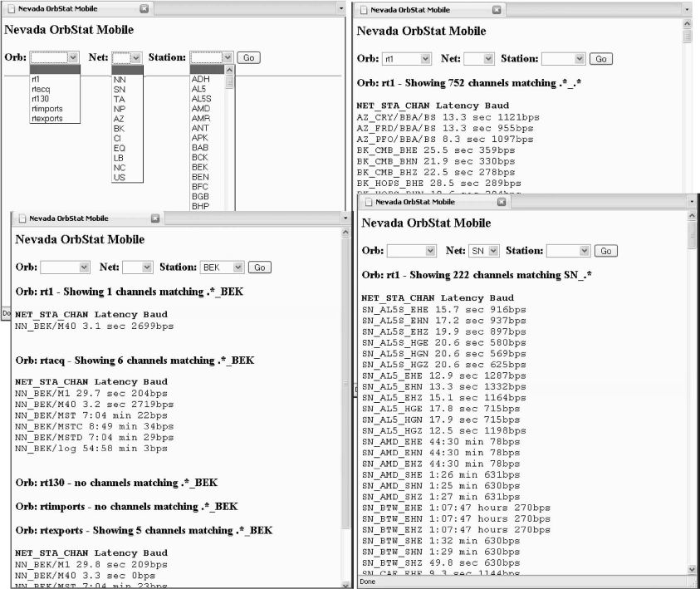Select station BEK in the open Station list
Screen dimensions: 700x589
click(x=208, y=168)
